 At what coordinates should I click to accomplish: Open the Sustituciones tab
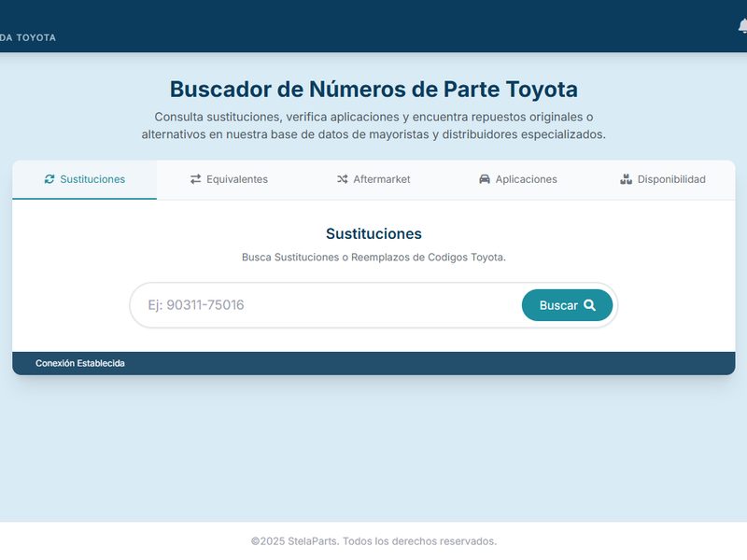coord(84,179)
